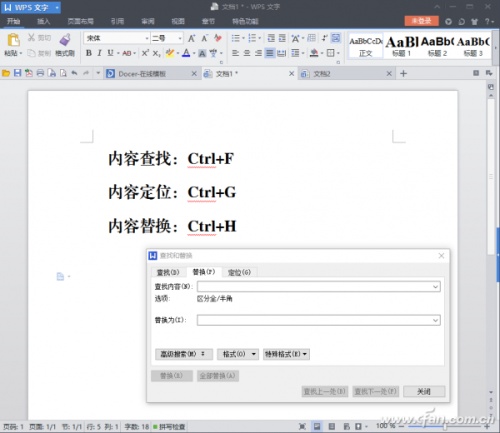Click the Undo arrow icon
Image resolution: width=500 pixels, height=433 pixels.
(x=74, y=73)
